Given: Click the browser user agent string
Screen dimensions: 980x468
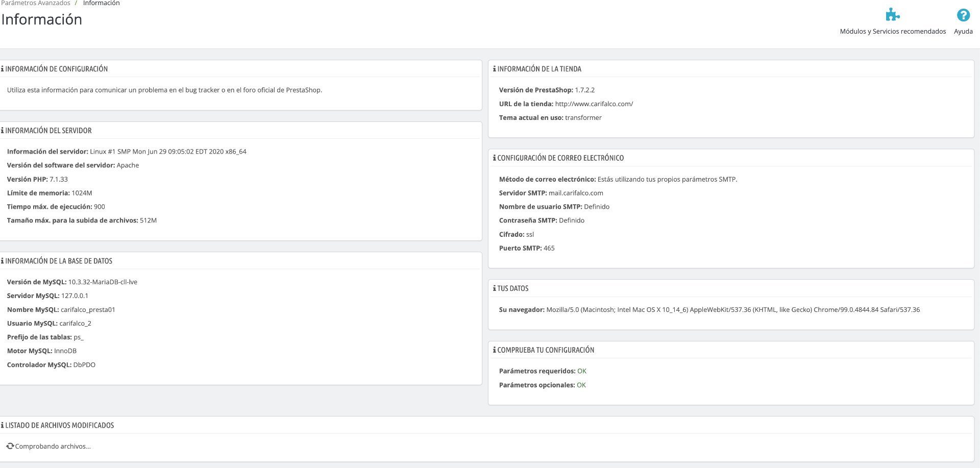Looking at the screenshot, I should click(x=733, y=310).
